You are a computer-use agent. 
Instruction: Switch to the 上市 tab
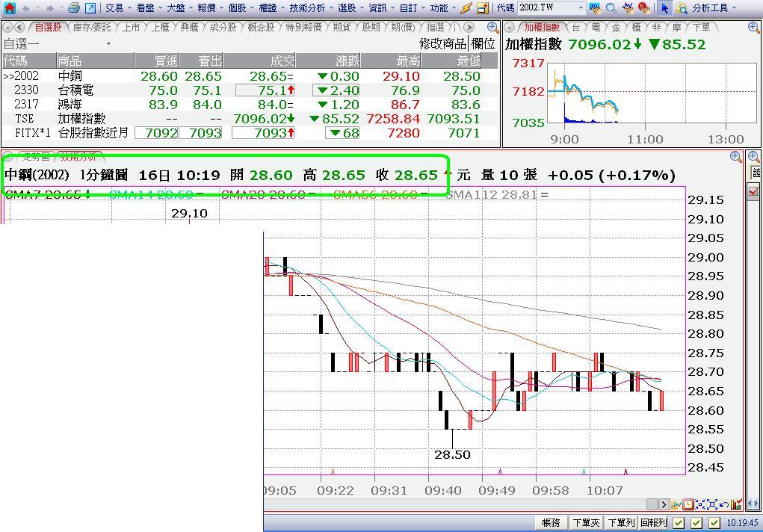(131, 27)
